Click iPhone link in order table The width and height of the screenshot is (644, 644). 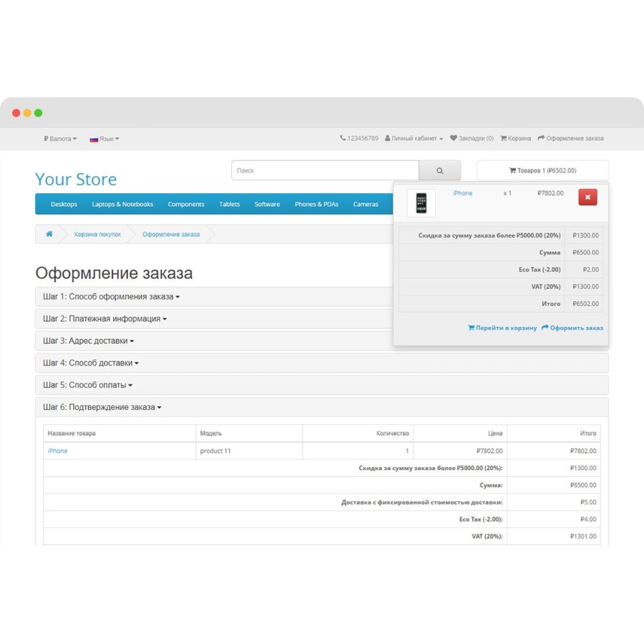pos(57,451)
